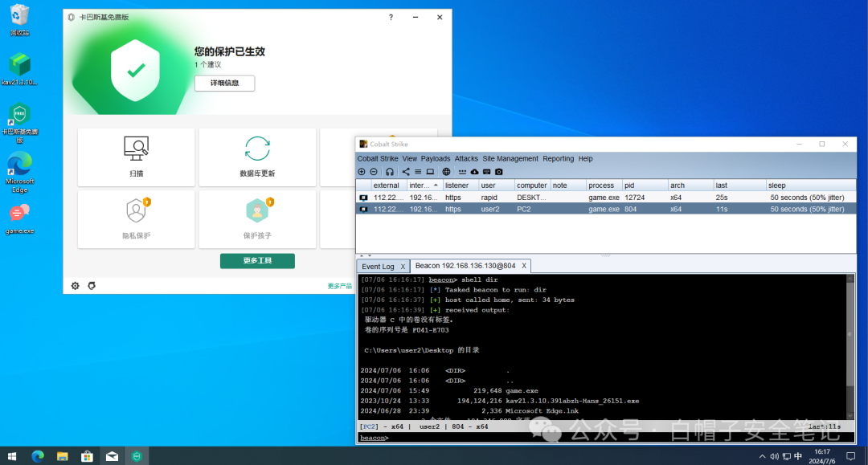Viewport: 868px width, 465px height.
Task: Open the taskbar notification center
Action: tap(851, 456)
